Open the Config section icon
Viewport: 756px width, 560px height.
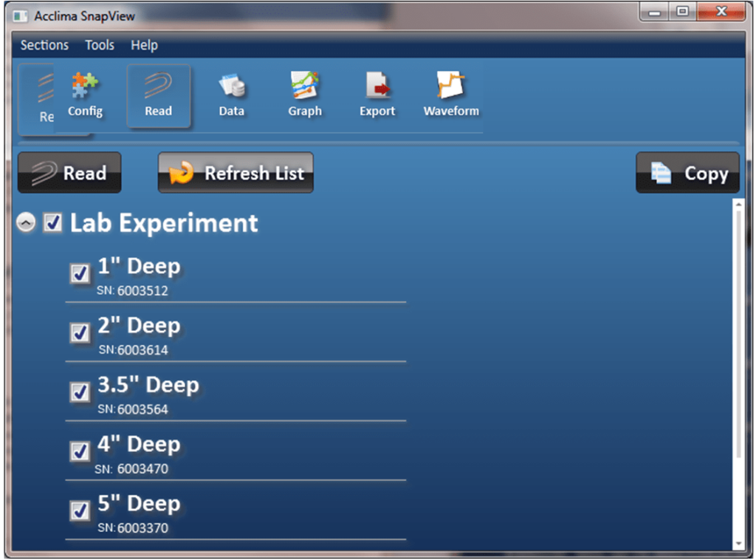click(85, 92)
